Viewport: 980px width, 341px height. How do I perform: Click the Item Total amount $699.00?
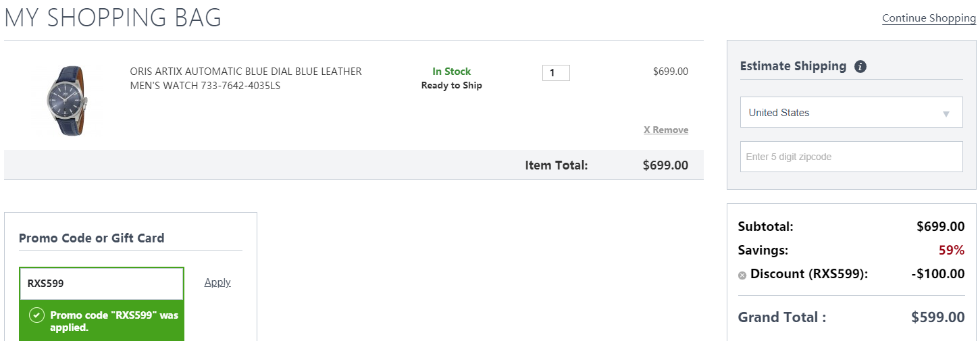[665, 165]
